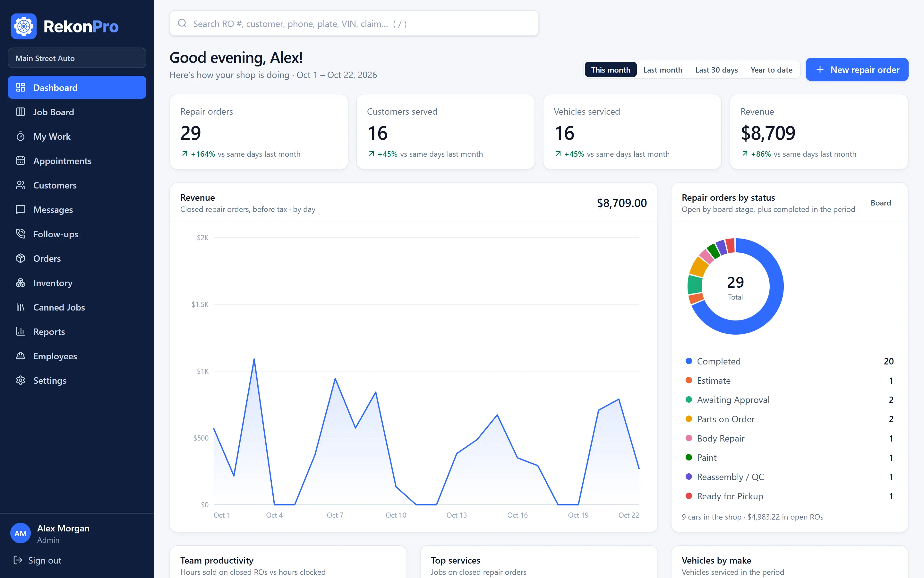Screen dimensions: 924x578
Task: Click the Awaiting Approval status row
Action: (x=789, y=400)
